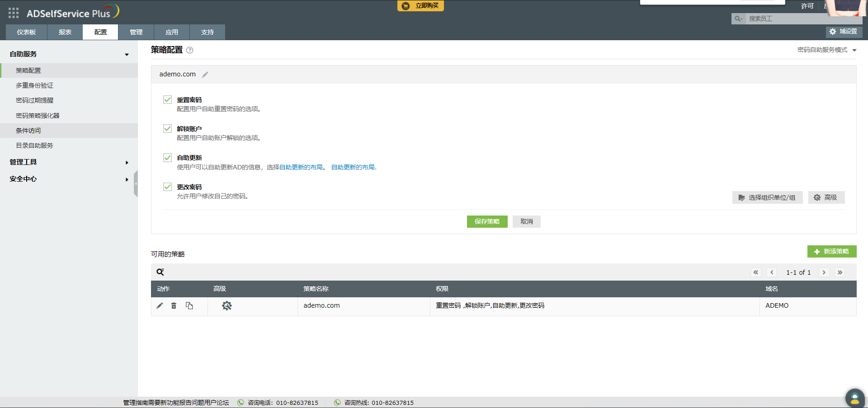Open the app grid launcher icon
The height and width of the screenshot is (408, 868).
(14, 13)
